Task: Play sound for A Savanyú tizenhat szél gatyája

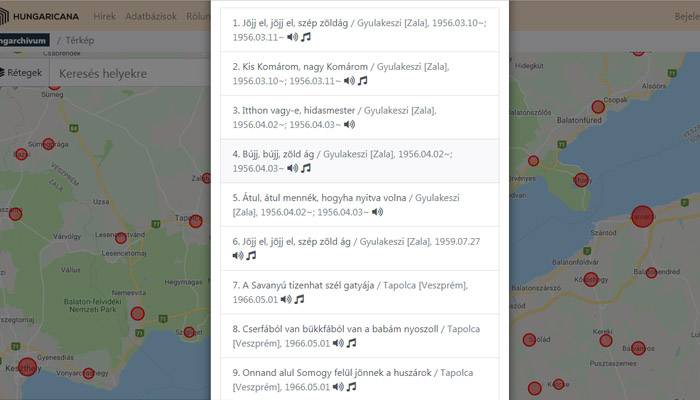Action: [286, 300]
